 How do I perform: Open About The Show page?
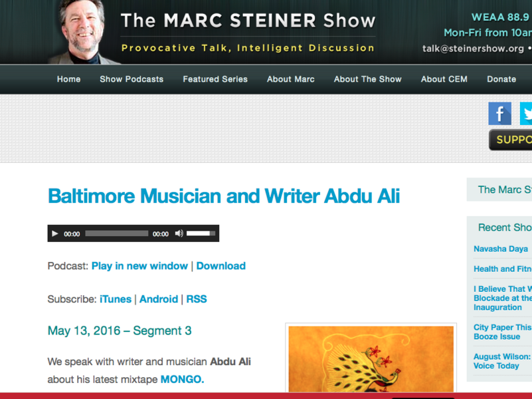point(368,79)
